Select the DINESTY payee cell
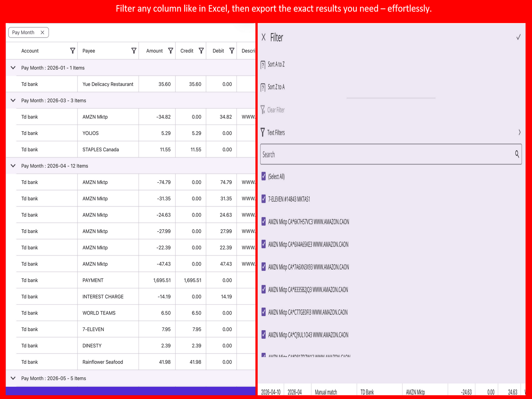This screenshot has width=532, height=399. click(x=108, y=346)
